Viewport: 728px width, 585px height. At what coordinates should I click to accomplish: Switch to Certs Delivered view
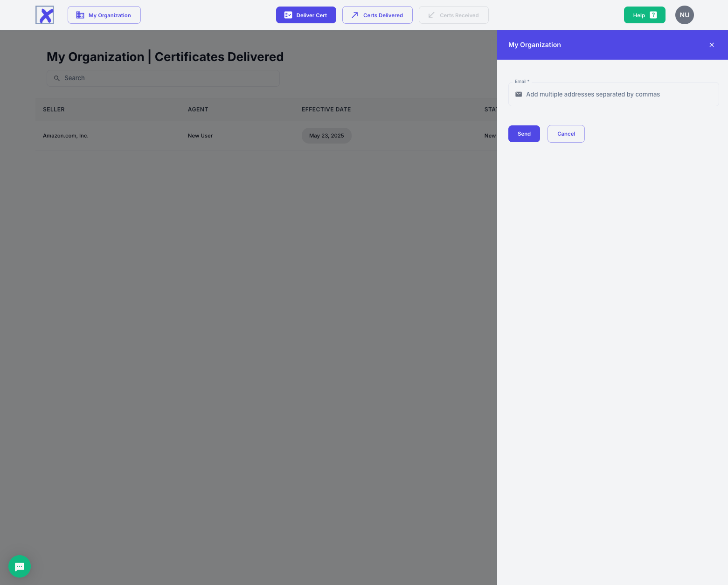coord(377,15)
